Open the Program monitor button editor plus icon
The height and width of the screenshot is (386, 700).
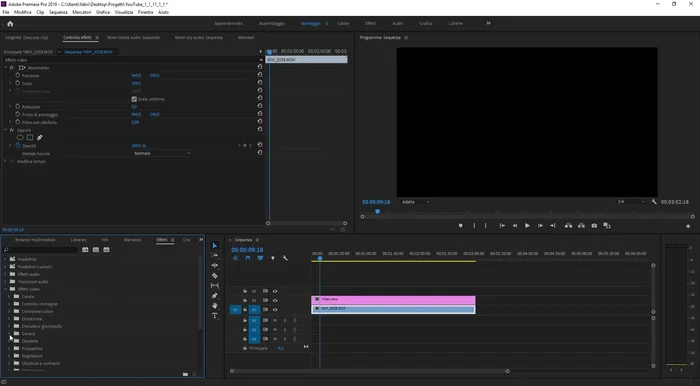pyautogui.click(x=688, y=226)
